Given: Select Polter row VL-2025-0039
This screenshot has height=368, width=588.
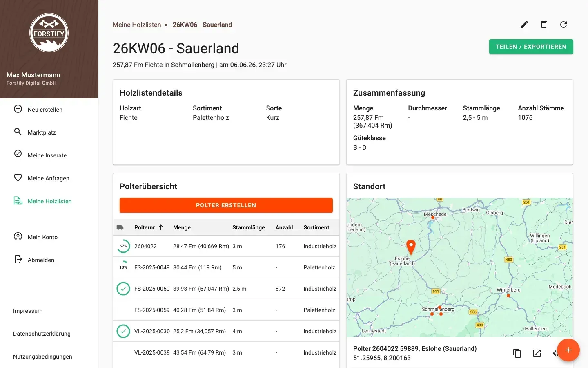Looking at the screenshot, I should [x=226, y=352].
